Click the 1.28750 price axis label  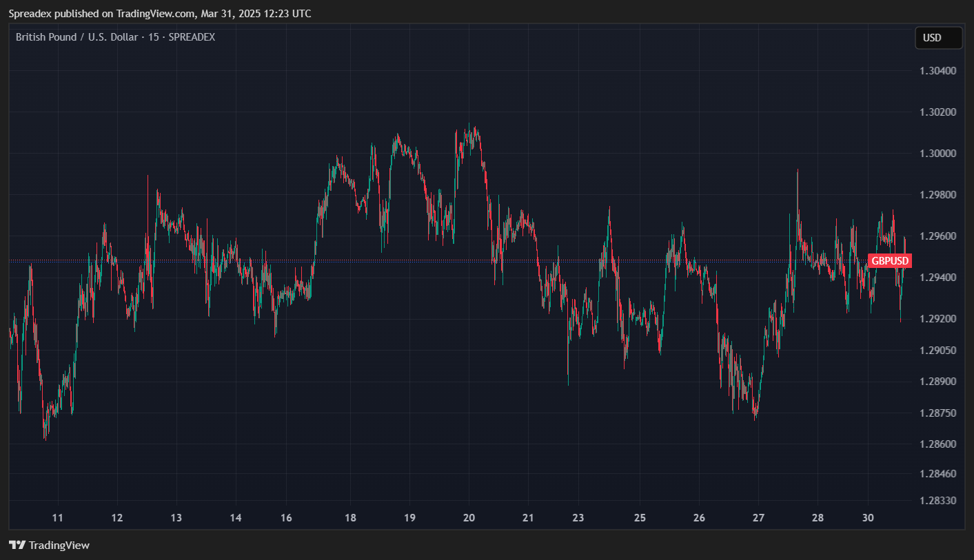tap(938, 413)
